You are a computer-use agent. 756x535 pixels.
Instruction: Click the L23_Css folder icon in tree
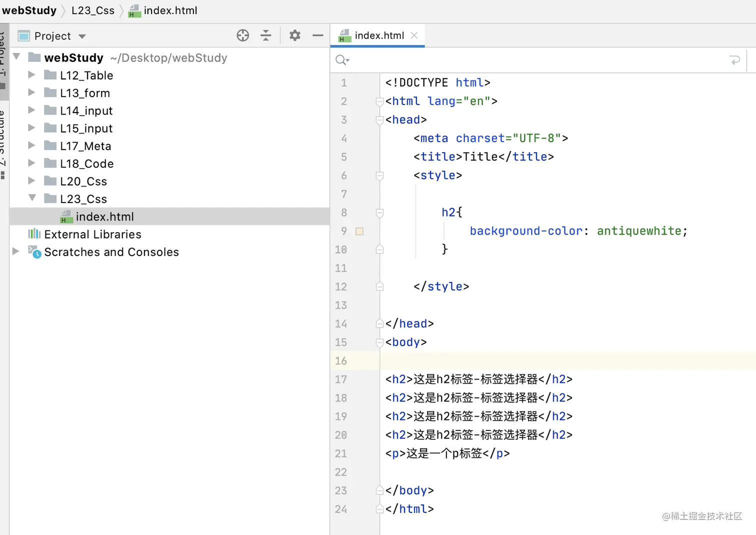(50, 198)
